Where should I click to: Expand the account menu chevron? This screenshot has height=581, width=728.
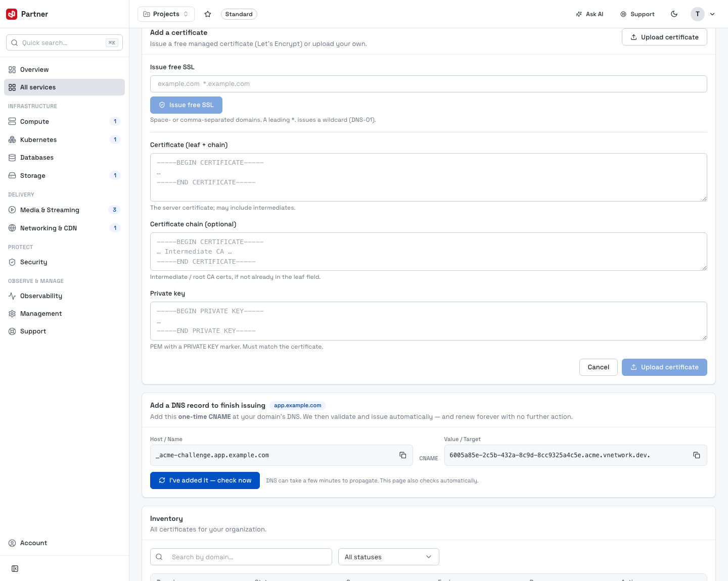pos(712,14)
